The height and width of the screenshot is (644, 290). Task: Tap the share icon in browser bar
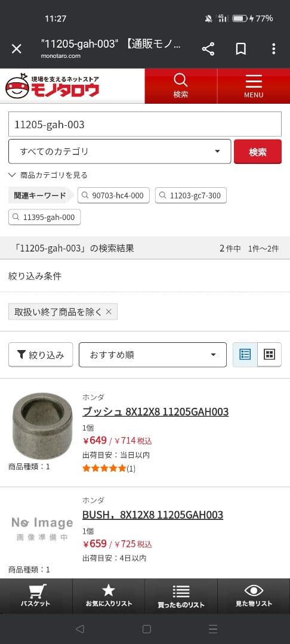208,49
